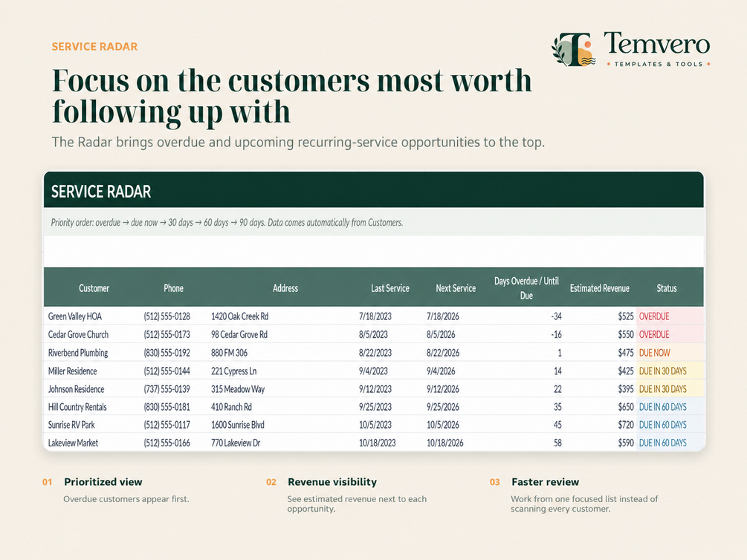Select the Phone column header
747x560 pixels.
173,288
